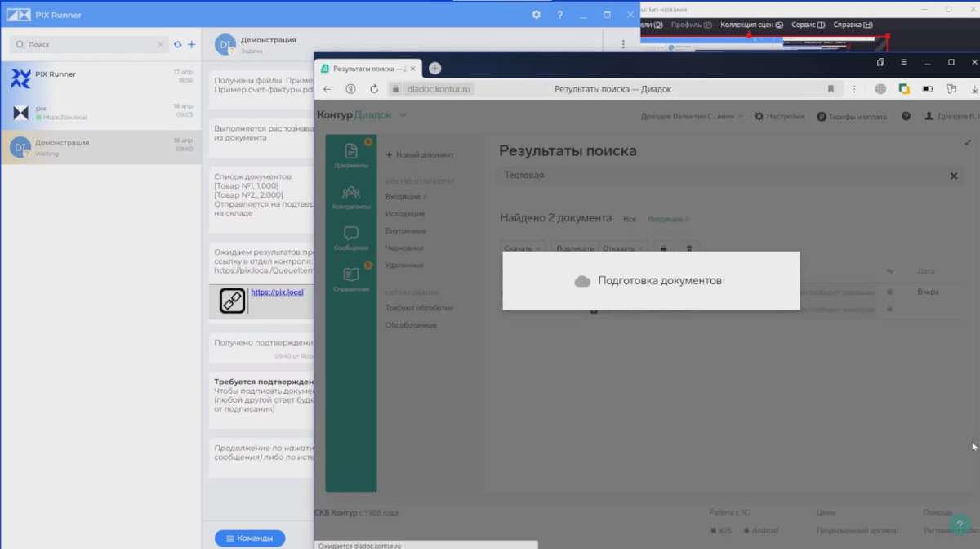Open PIX Runner settings gear
This screenshot has height=549, width=980.
click(x=536, y=15)
